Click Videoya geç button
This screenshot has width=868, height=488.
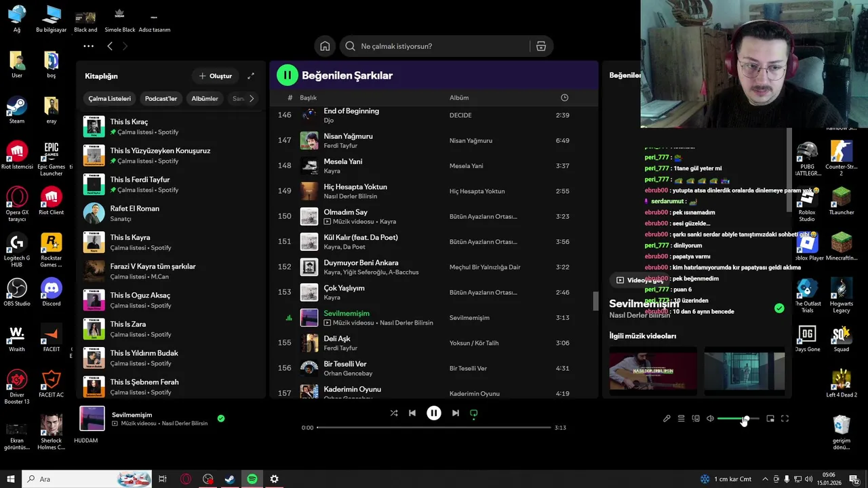(x=639, y=280)
